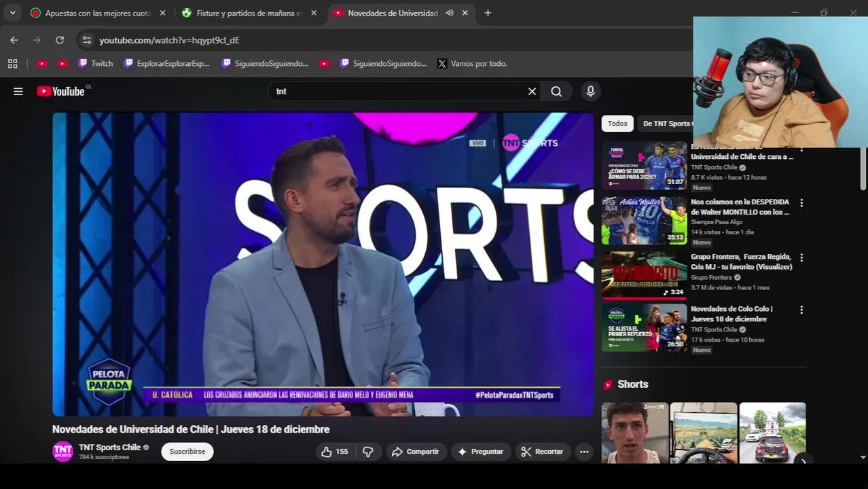868x489 pixels.
Task: Open the Preguntar AI ask button
Action: coord(481,452)
